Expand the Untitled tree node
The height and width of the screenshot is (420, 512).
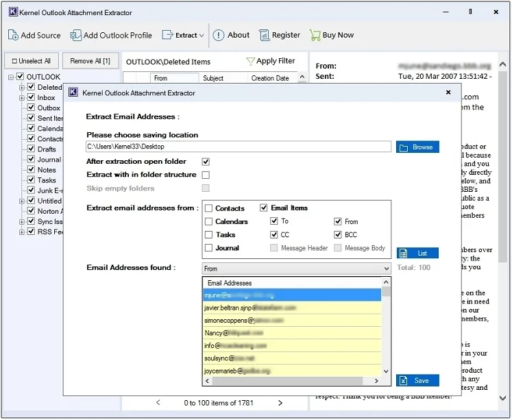pos(21,201)
